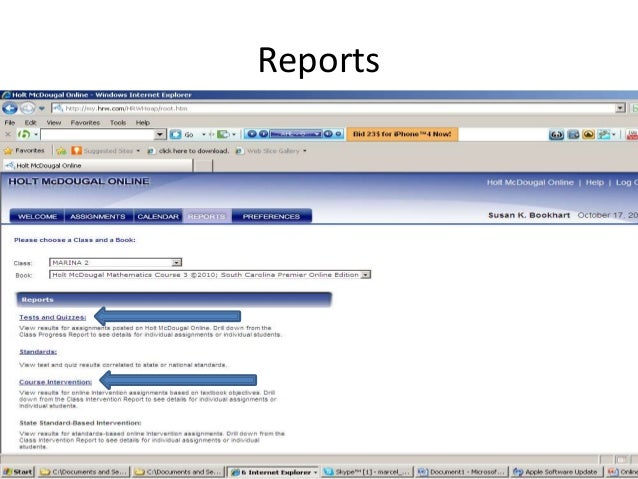Image resolution: width=638 pixels, height=479 pixels.
Task: Open the Favorites menu in menu bar
Action: 85,122
